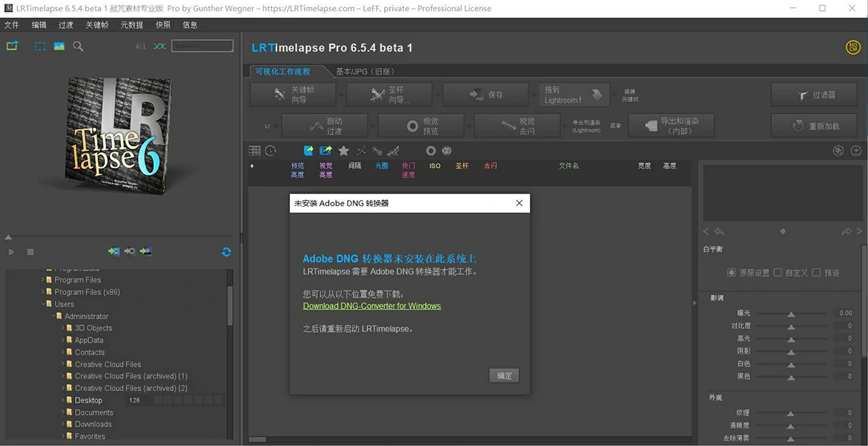Click the blue image preview icon
This screenshot has width=868, height=446.
tap(59, 46)
